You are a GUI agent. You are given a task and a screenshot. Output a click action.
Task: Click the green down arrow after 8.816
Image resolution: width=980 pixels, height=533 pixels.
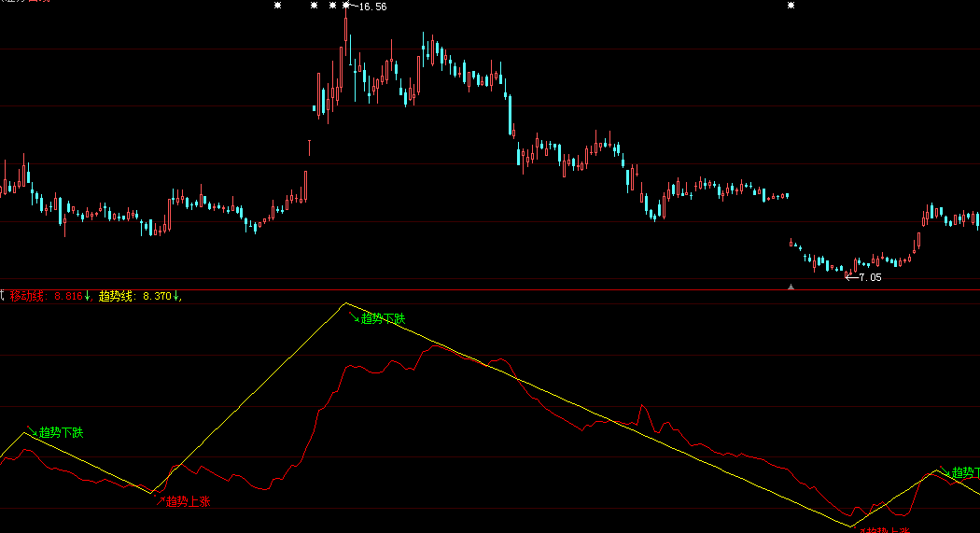coord(88,296)
